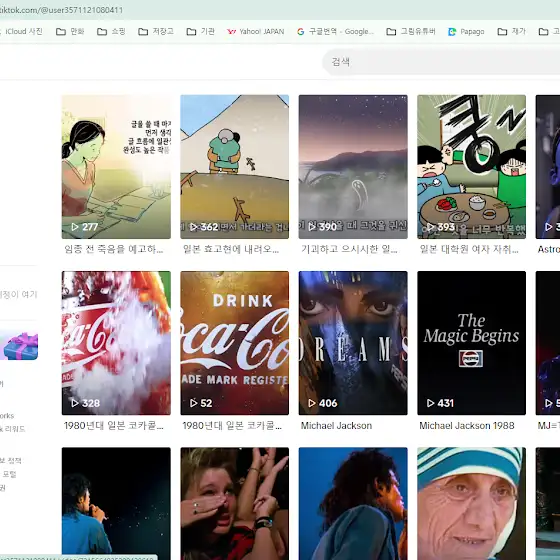Open the 쇼핑 bookmark folder
This screenshot has width=560, height=560.
click(111, 31)
